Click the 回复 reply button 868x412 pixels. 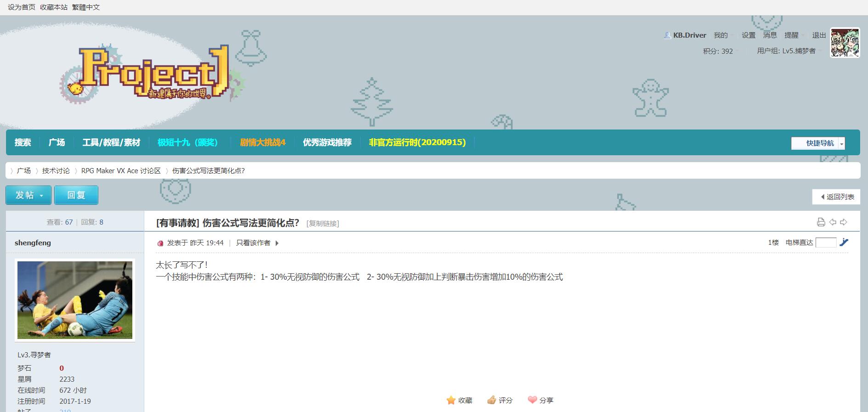[76, 195]
